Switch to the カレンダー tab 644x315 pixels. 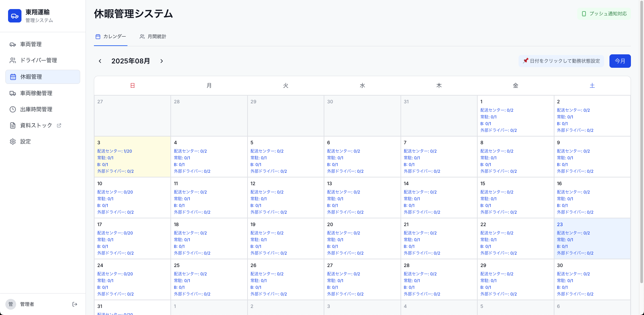(111, 37)
